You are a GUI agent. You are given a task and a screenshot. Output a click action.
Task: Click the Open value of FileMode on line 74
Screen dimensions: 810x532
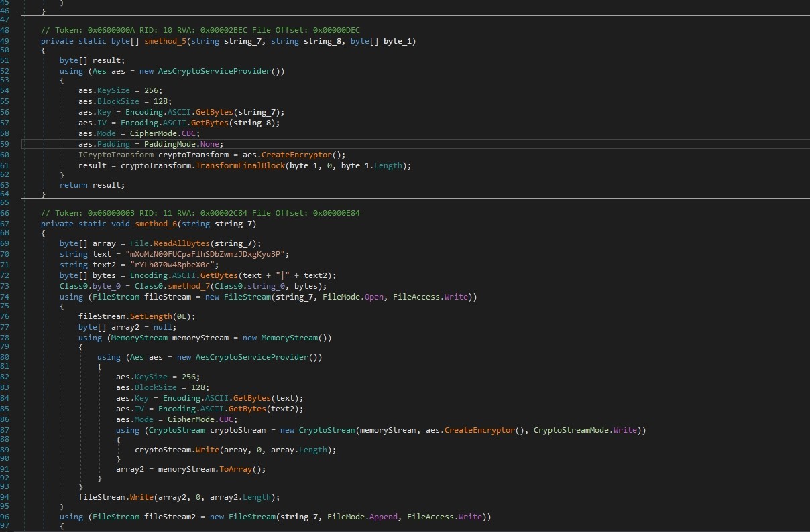tap(373, 297)
